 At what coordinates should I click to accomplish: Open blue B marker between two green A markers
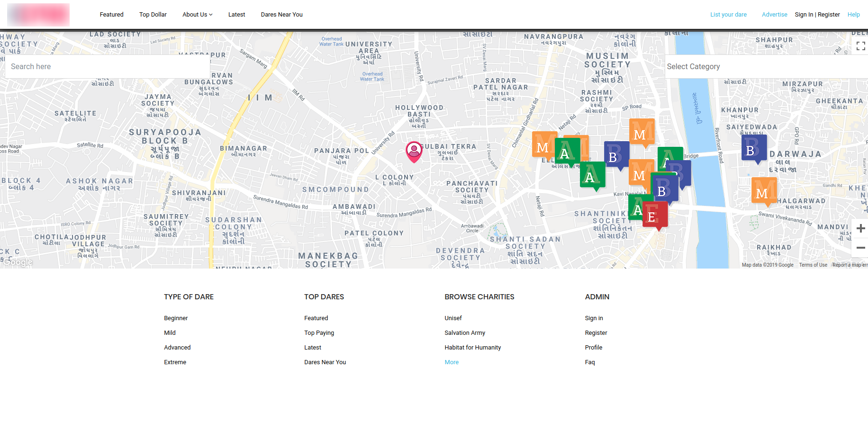(616, 155)
